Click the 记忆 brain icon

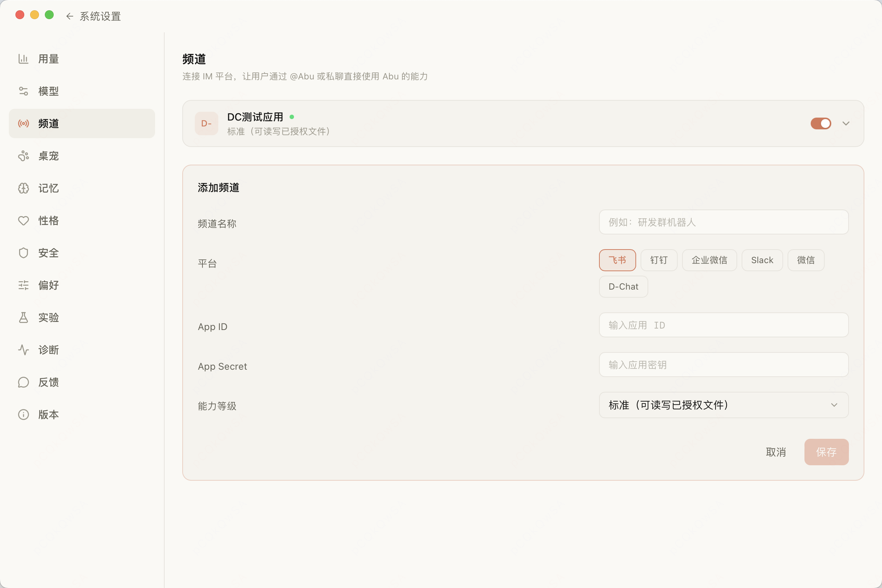point(23,188)
